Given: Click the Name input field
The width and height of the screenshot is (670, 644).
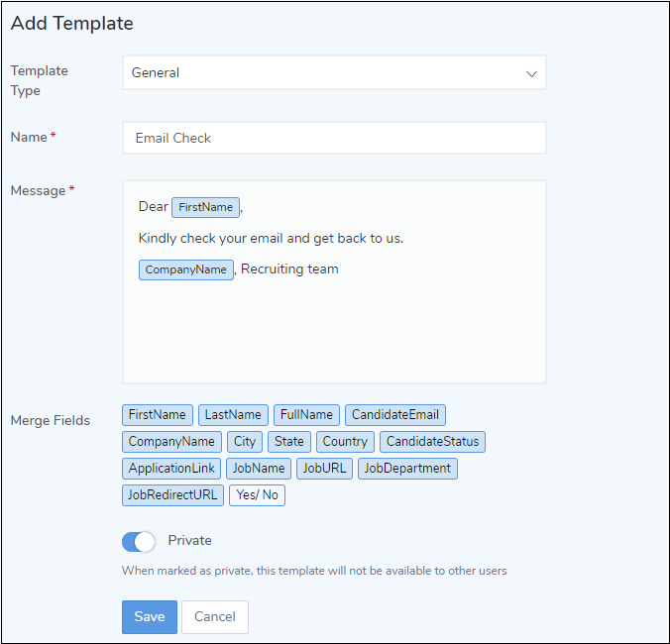Looking at the screenshot, I should point(334,138).
